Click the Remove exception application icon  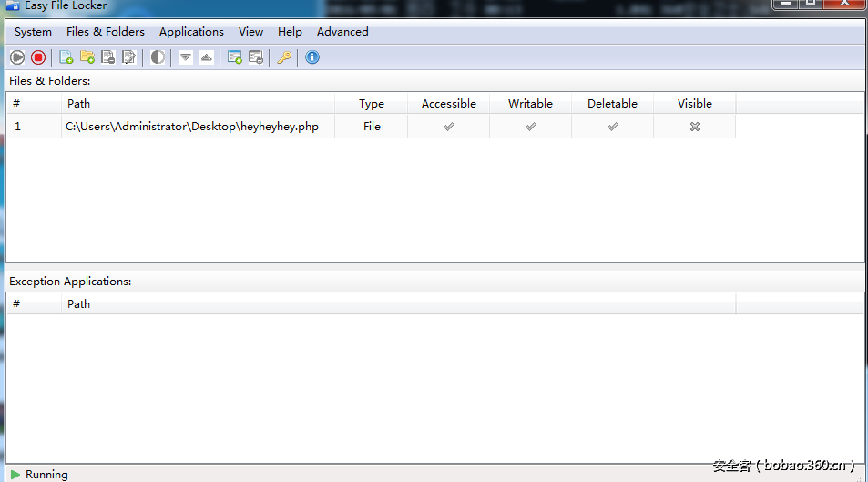[256, 57]
